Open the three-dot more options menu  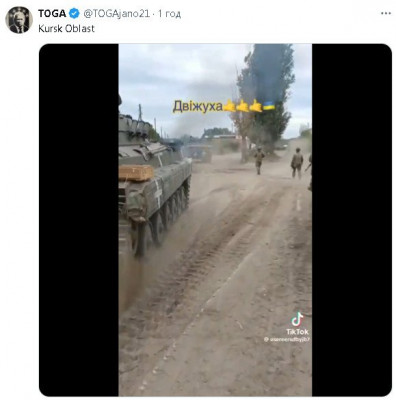(x=386, y=13)
